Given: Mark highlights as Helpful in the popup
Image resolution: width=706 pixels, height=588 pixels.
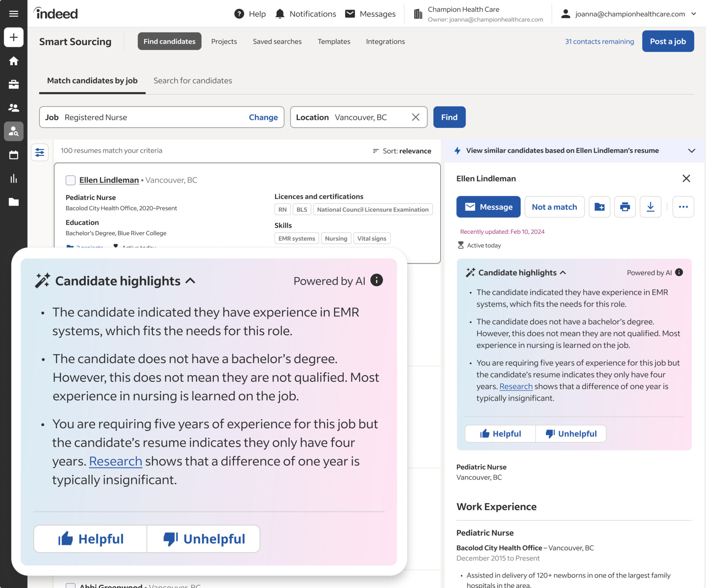Looking at the screenshot, I should point(90,538).
